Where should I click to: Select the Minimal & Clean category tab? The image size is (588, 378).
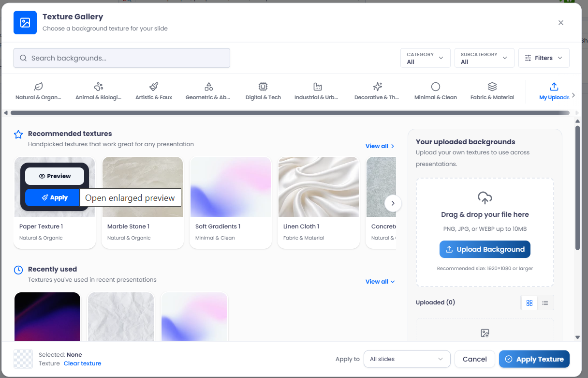436,91
